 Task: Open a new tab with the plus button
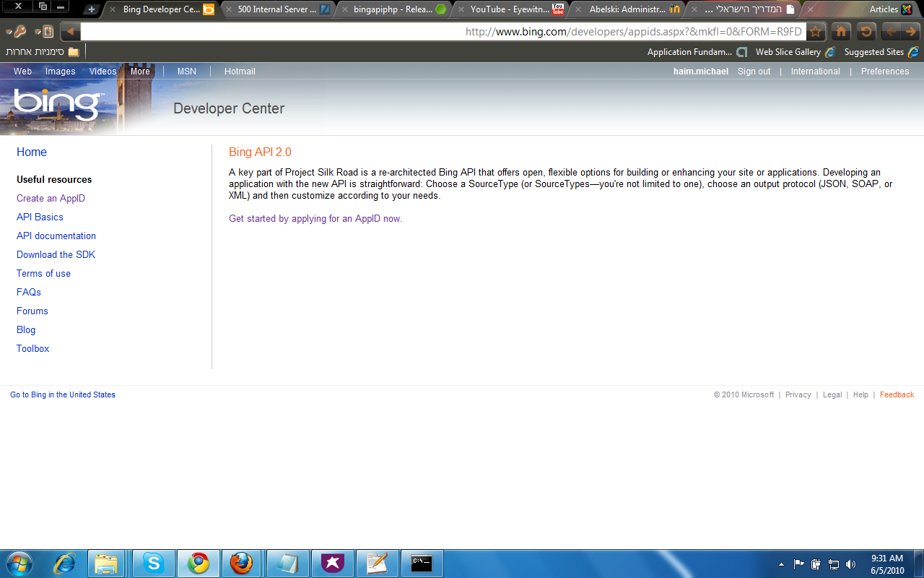[91, 9]
